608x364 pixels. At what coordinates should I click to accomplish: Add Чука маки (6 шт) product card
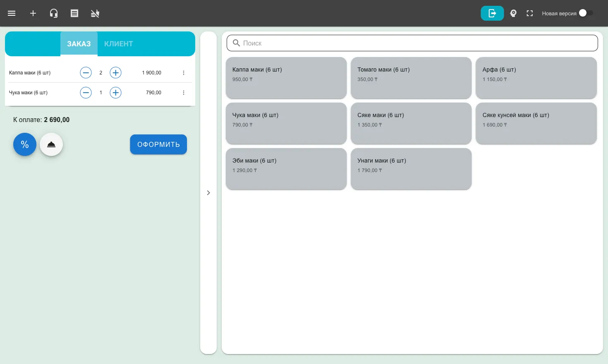[286, 123]
